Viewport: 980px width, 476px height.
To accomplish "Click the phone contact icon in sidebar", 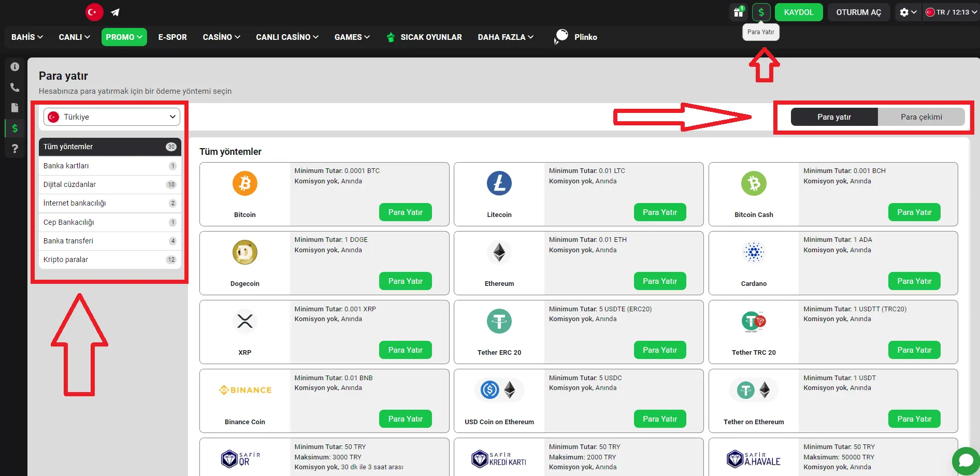I will click(x=15, y=88).
